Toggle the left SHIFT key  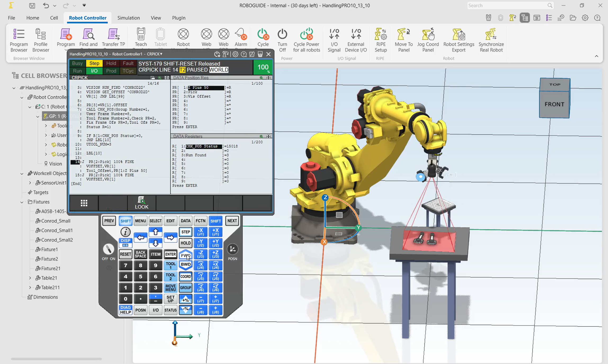pyautogui.click(x=125, y=221)
